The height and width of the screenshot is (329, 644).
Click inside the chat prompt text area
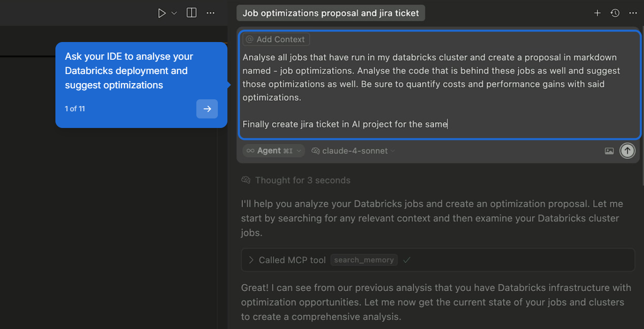(439, 91)
